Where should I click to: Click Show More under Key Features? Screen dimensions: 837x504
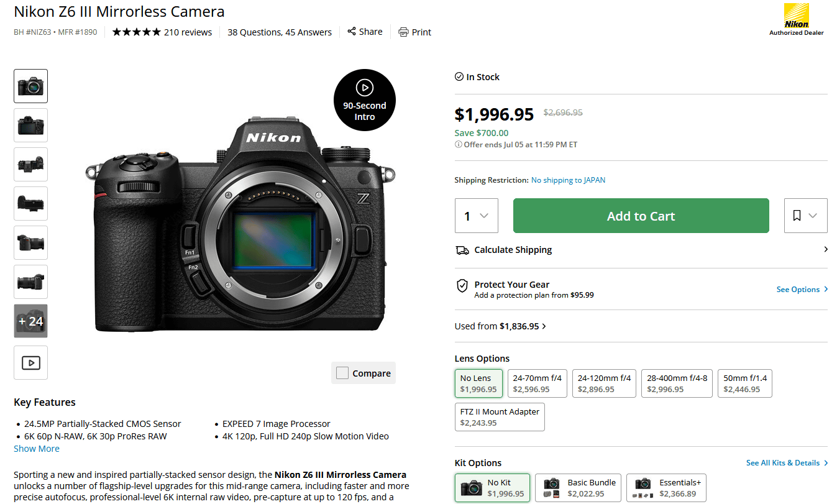[x=37, y=449]
